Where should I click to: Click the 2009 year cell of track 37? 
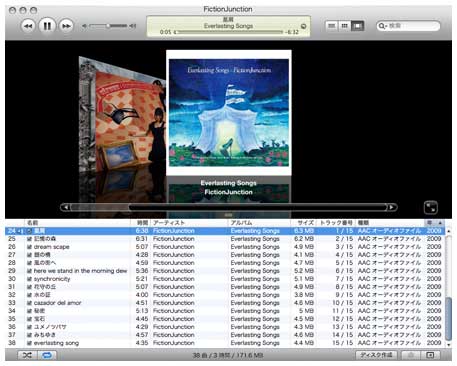(434, 335)
